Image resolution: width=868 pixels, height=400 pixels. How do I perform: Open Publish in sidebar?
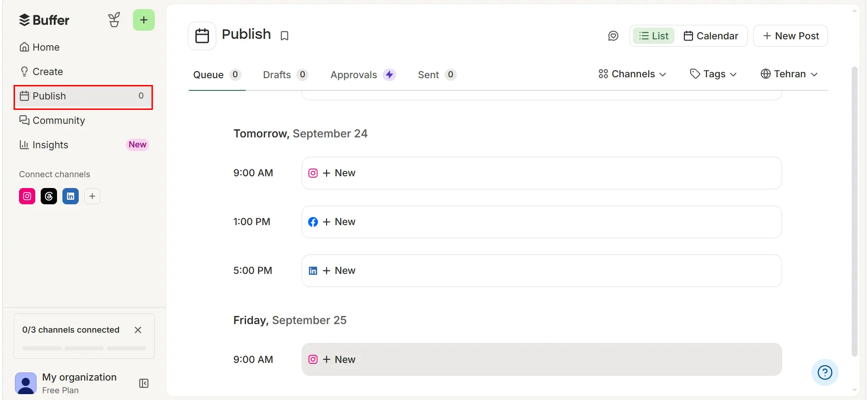[x=84, y=96]
